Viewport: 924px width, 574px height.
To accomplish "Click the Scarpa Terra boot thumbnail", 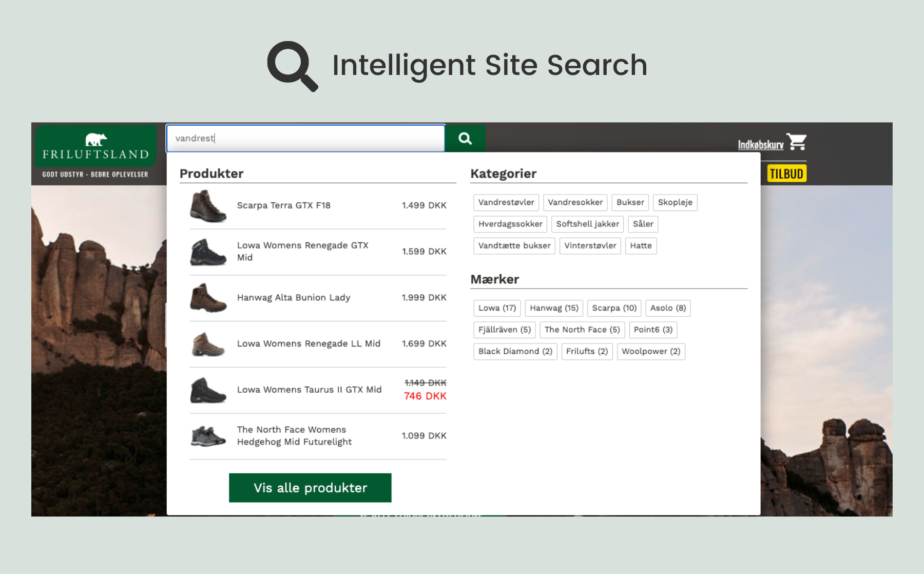I will coord(208,206).
